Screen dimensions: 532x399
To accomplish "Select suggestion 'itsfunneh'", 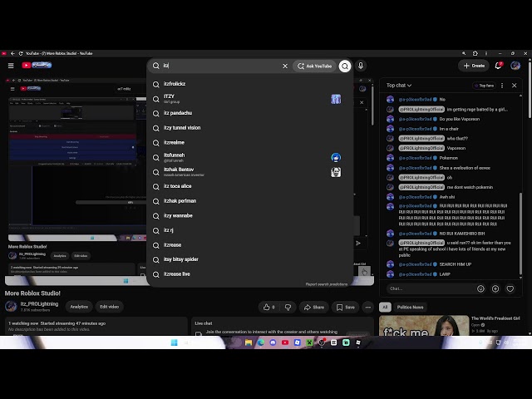I will click(250, 157).
